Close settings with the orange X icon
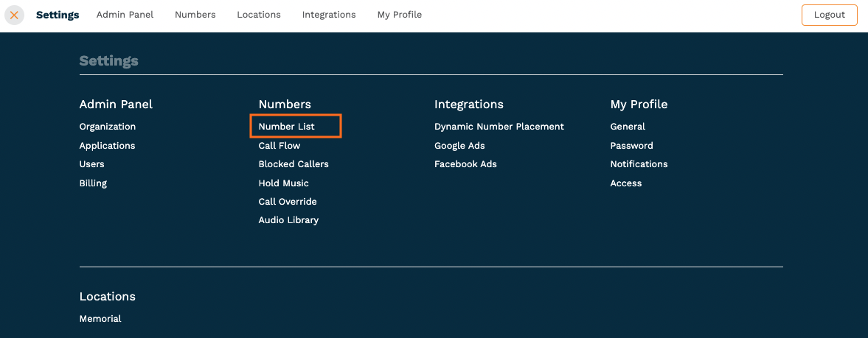 [15, 15]
